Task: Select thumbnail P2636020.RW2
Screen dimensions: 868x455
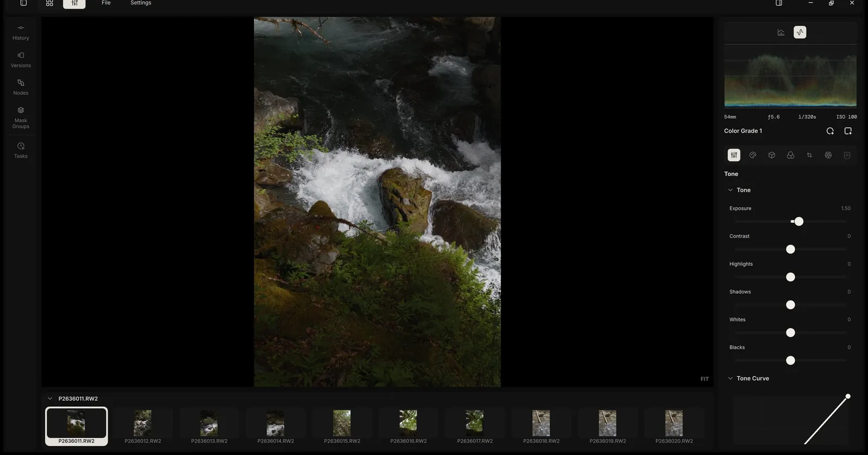Action: coord(674,426)
